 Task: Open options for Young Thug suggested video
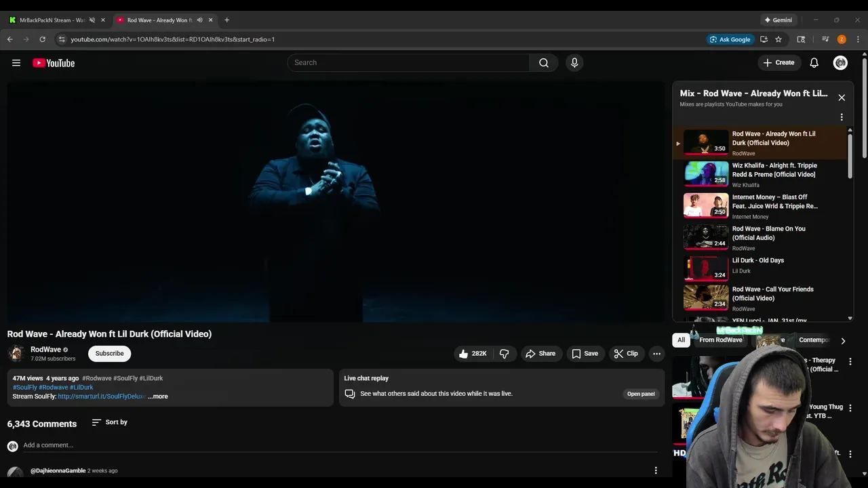point(850,408)
